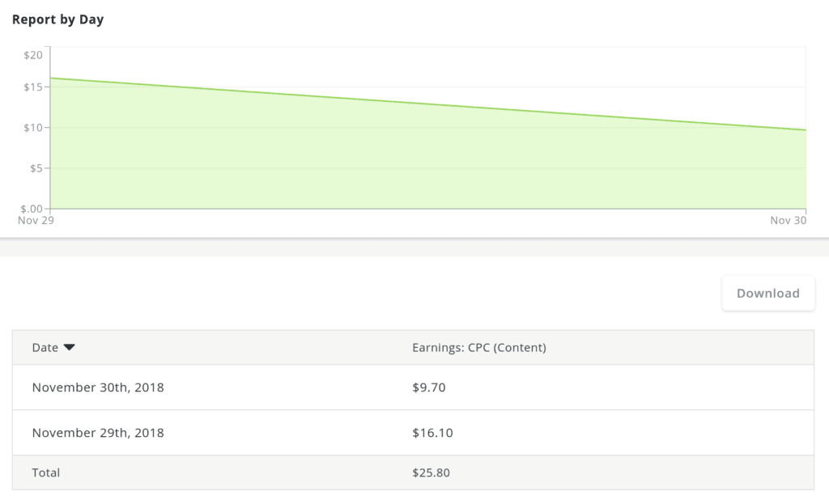Select the November 29th, 2018 date cell
Image resolution: width=829 pixels, height=504 pixels.
(98, 433)
